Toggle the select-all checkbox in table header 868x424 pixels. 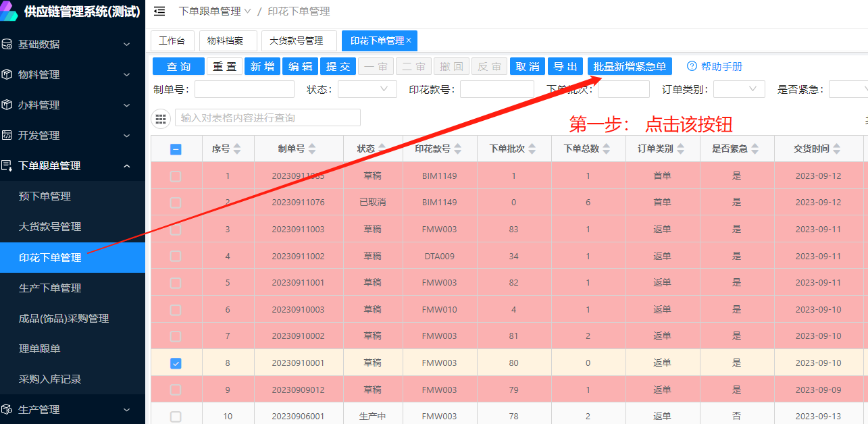point(176,149)
